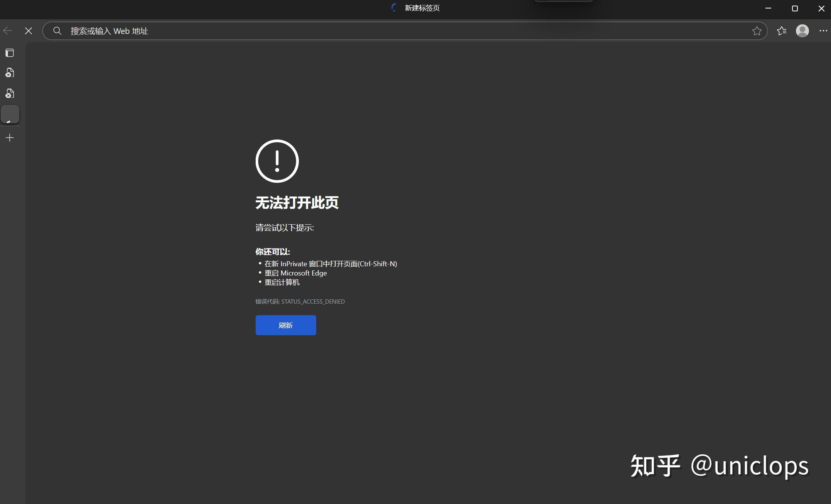Open the browser profile avatar
The width and height of the screenshot is (831, 504).
pos(802,31)
